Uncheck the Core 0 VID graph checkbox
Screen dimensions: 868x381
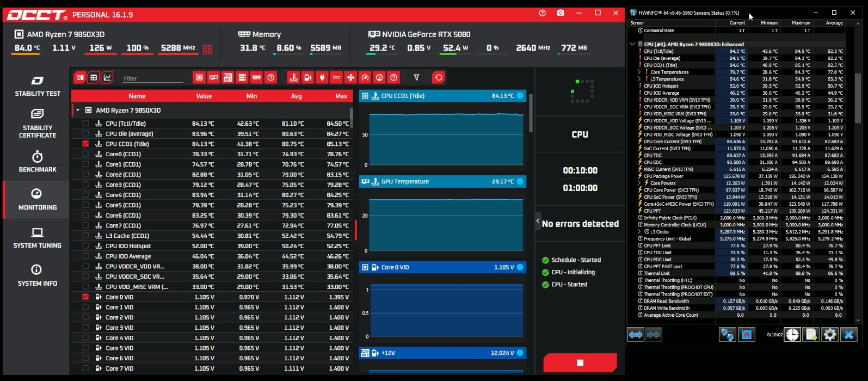click(85, 297)
